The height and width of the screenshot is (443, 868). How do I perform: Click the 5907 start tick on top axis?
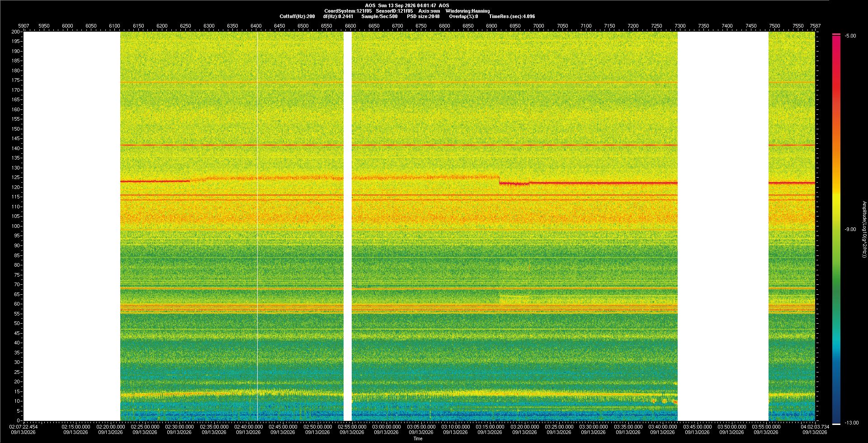(x=24, y=26)
